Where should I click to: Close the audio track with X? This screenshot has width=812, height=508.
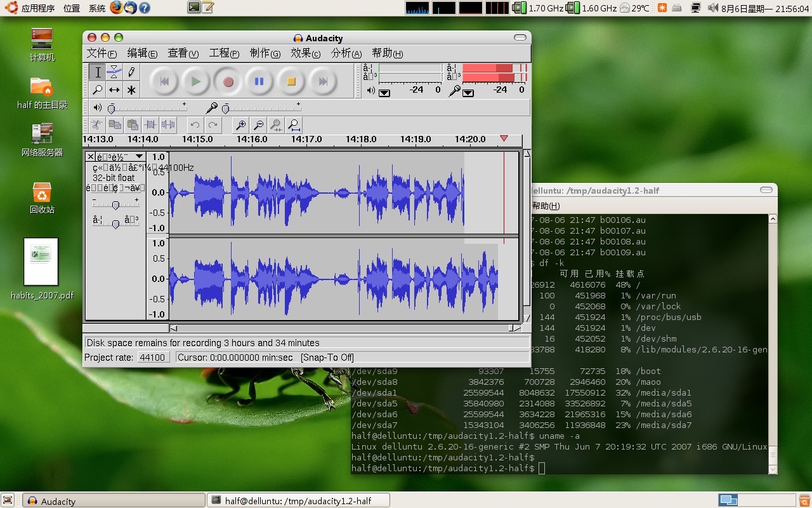[90, 157]
